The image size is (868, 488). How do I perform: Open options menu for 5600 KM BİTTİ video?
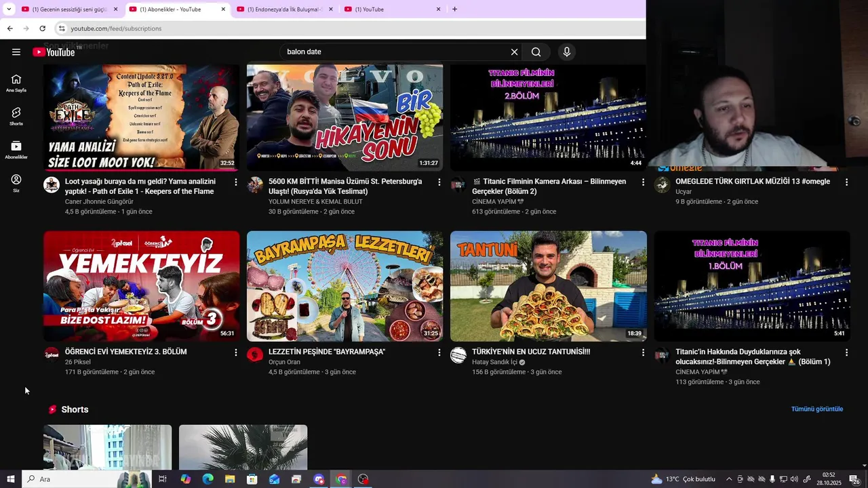(x=439, y=182)
